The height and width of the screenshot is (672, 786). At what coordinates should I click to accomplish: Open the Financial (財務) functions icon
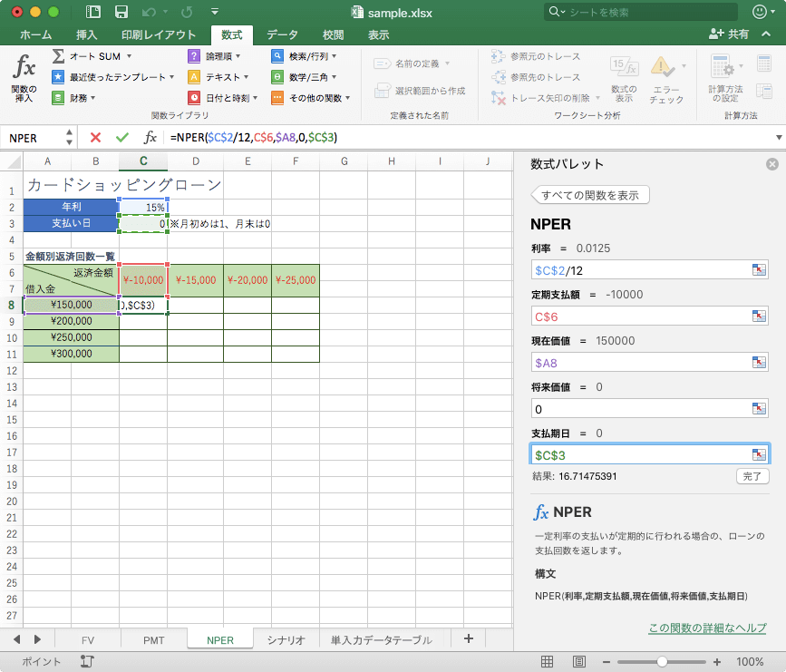58,98
